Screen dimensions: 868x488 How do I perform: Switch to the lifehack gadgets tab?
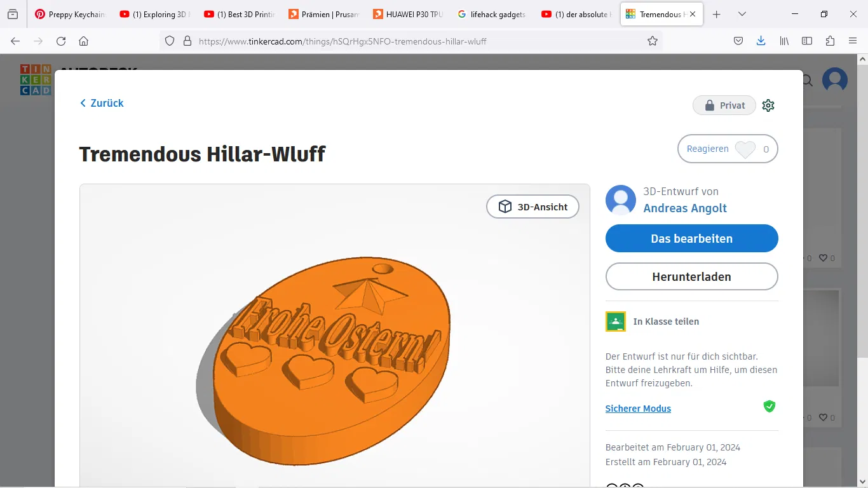(x=492, y=14)
